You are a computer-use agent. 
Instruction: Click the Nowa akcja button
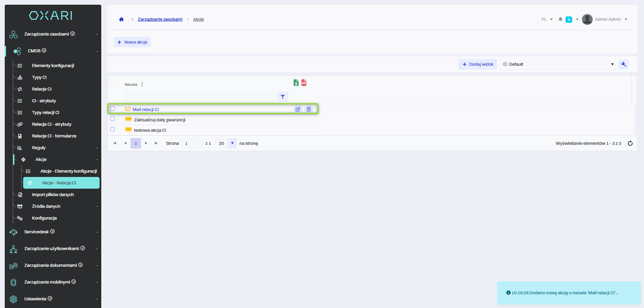[132, 42]
